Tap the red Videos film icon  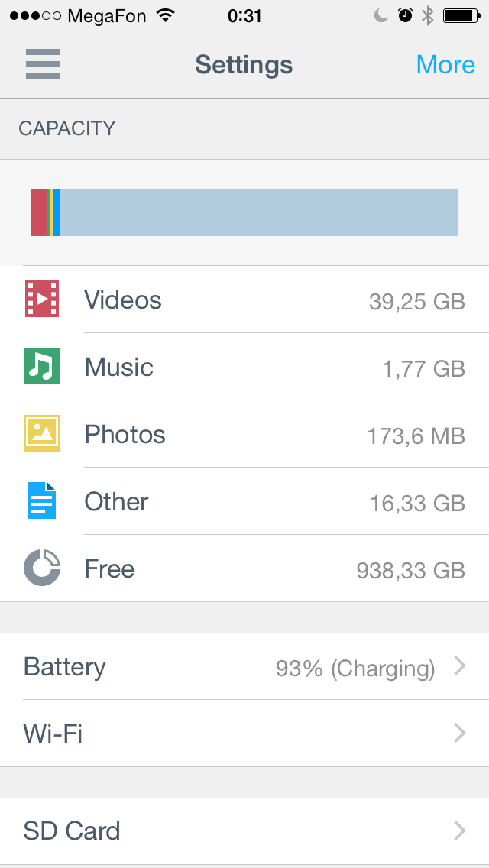42,299
